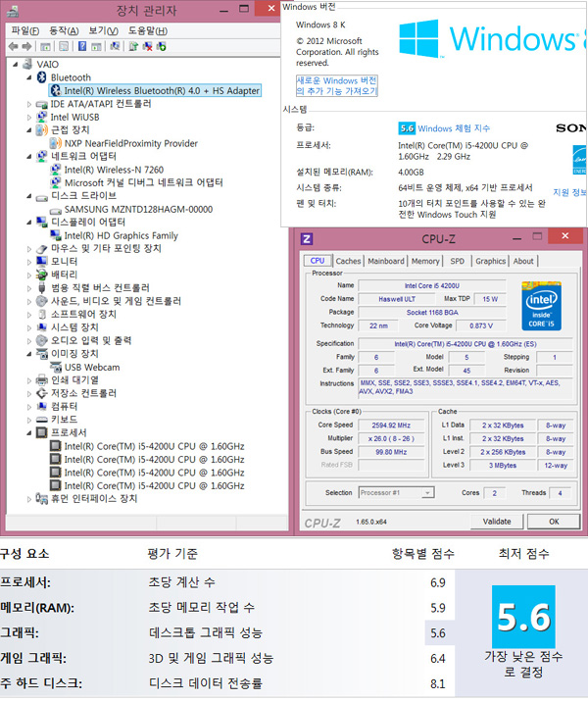This screenshot has width=588, height=701.
Task: Click the blue Help question-mark icon
Action: pos(82,46)
